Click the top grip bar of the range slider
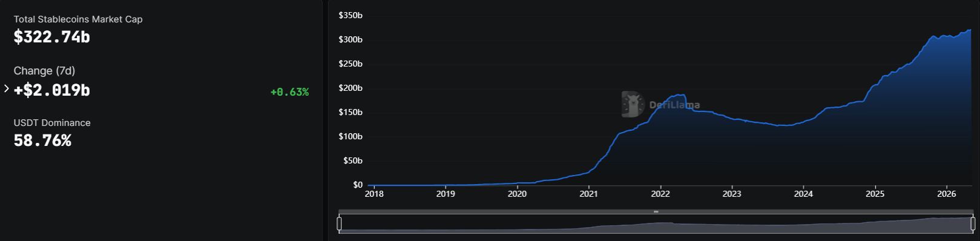 point(656,212)
